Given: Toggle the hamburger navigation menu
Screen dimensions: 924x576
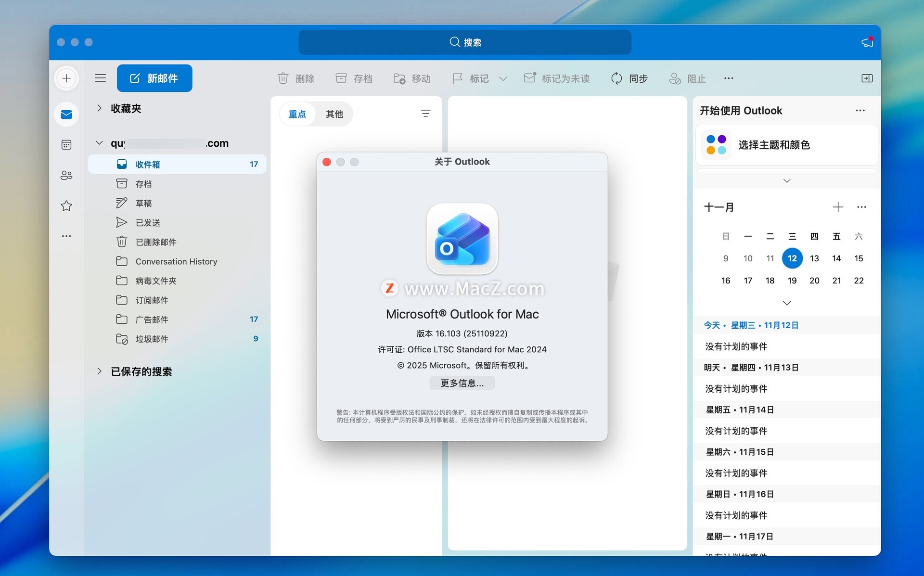Looking at the screenshot, I should [100, 78].
